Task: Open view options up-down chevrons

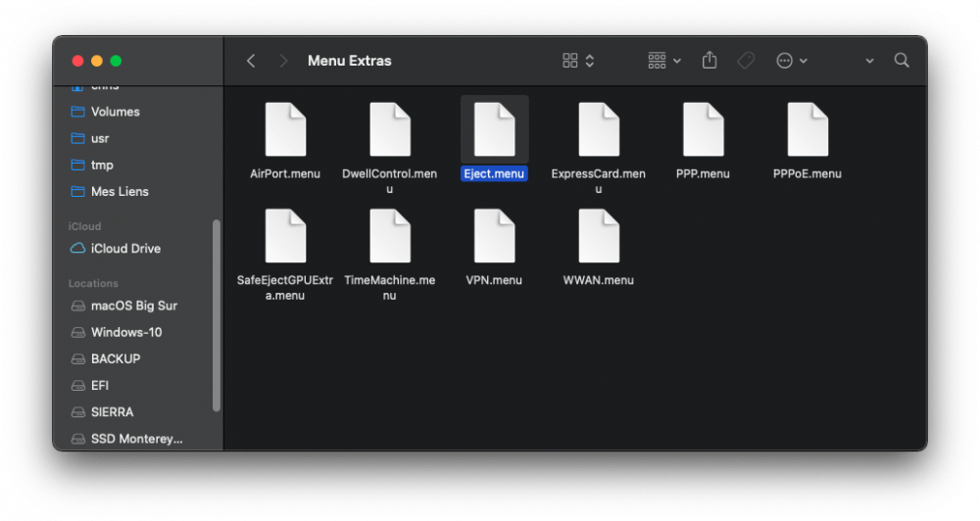Action: (589, 61)
